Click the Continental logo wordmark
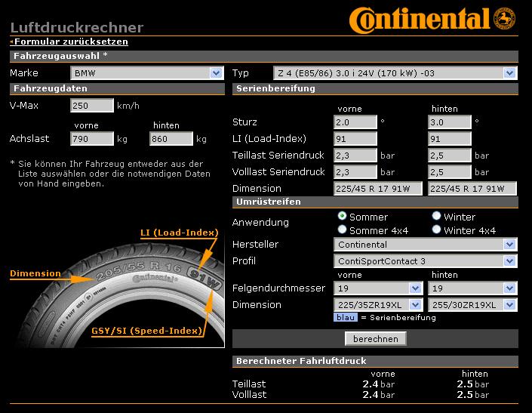Viewport: 532px width, 413px height. [x=420, y=19]
